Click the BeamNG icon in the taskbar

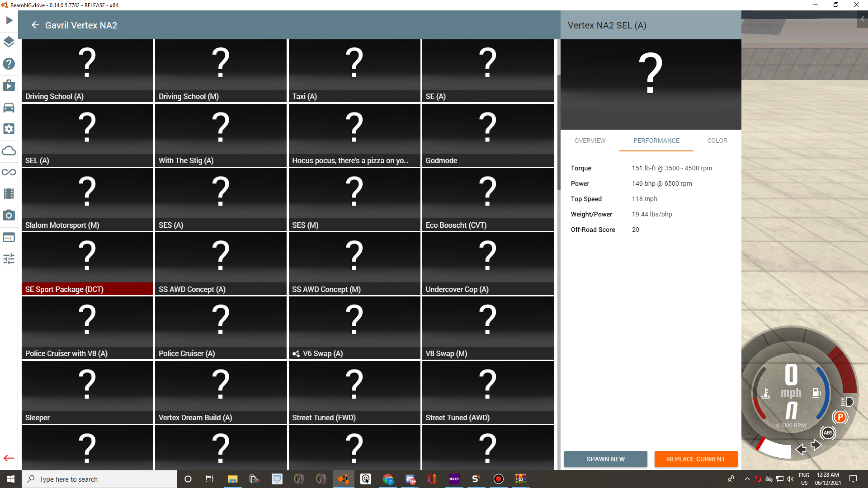344,479
